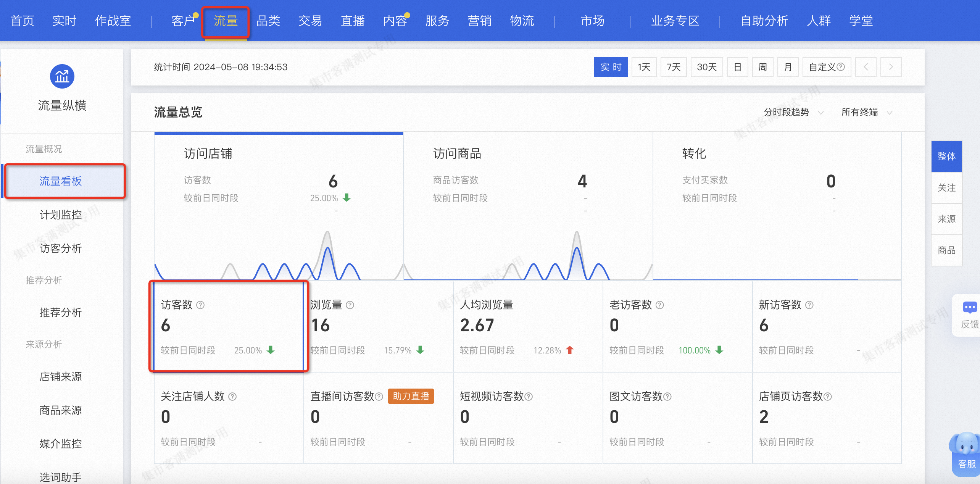The image size is (980, 484).
Task: Select 自定义 custom time range
Action: [x=827, y=67]
